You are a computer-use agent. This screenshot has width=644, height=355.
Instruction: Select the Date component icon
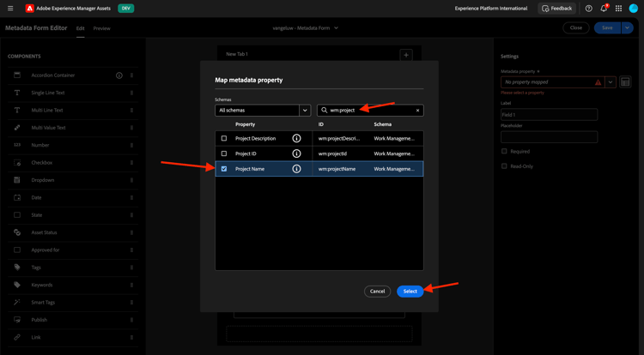pos(17,197)
